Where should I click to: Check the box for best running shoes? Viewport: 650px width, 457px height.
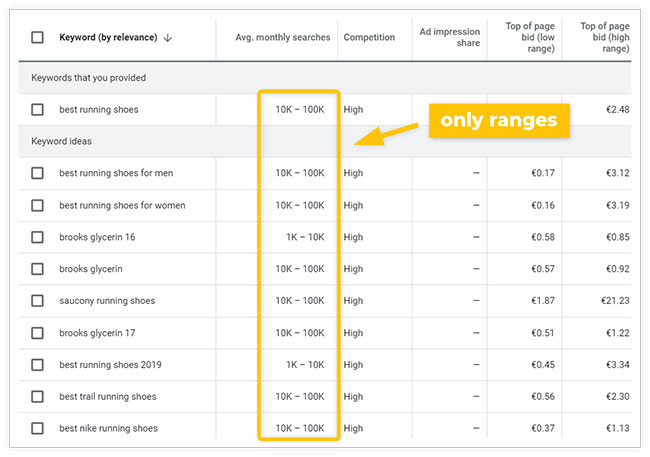(37, 109)
